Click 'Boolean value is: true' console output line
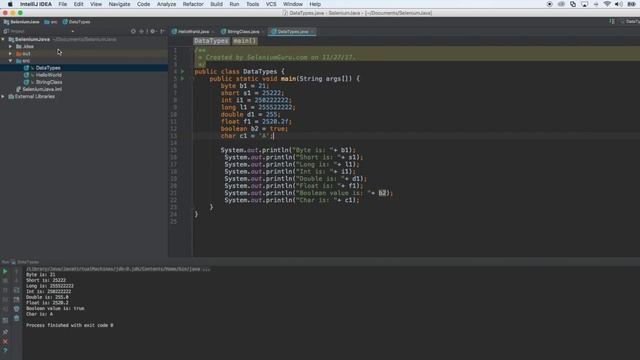640x360 pixels. (x=55, y=309)
